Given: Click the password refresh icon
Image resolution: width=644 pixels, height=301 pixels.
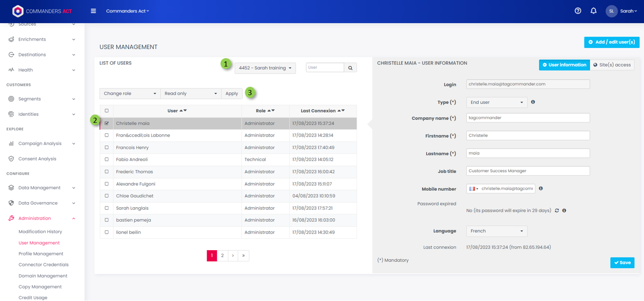Looking at the screenshot, I should (x=557, y=211).
